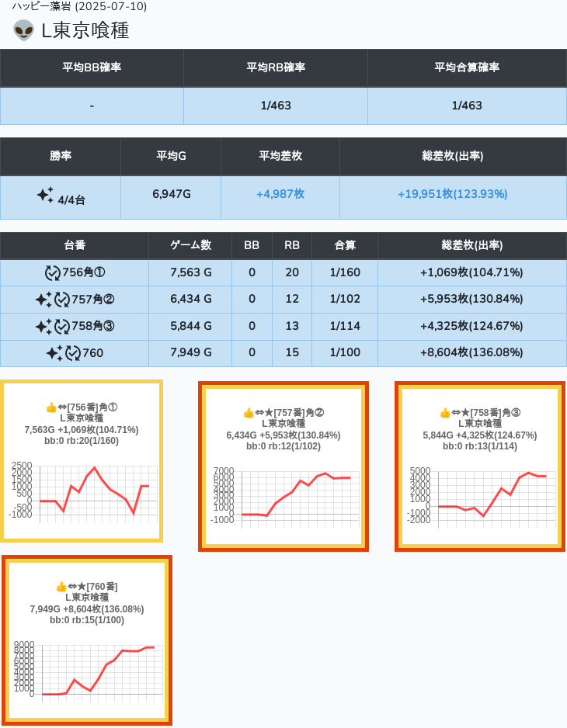
Task: Click thumbs-up icon on the 757番 card
Action: 249,413
